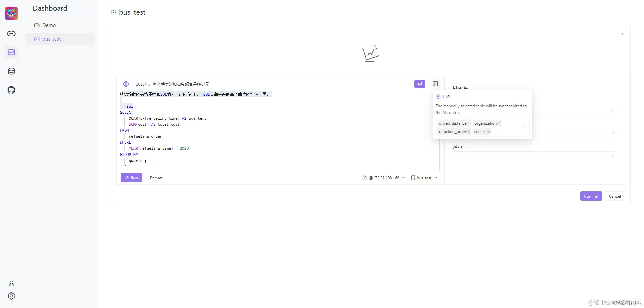Click the SELECT keyword in the SQL editor
644x308 pixels.
(127, 112)
